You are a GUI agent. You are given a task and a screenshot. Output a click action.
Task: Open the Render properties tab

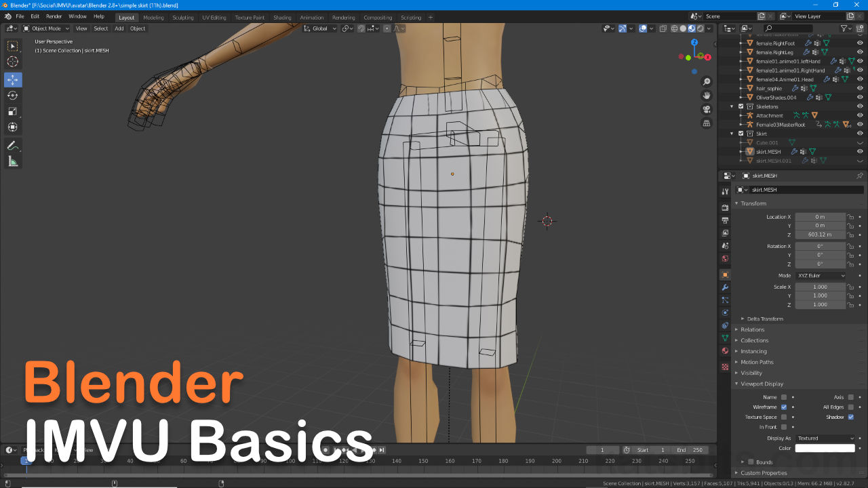click(x=725, y=207)
